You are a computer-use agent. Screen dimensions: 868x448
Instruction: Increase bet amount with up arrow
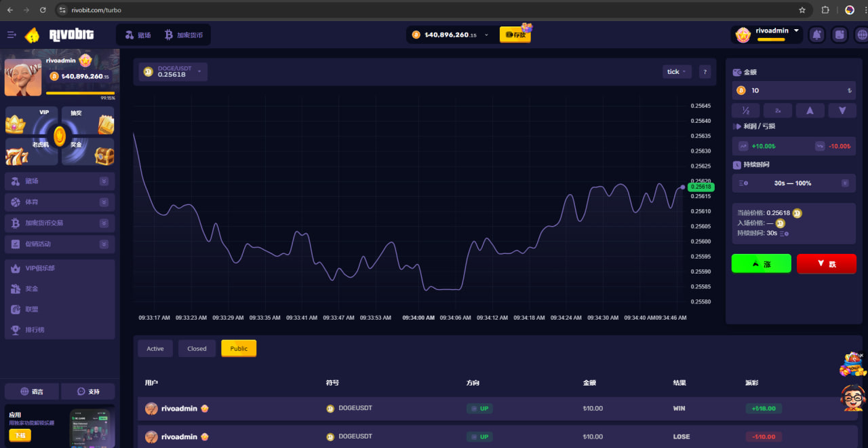810,111
